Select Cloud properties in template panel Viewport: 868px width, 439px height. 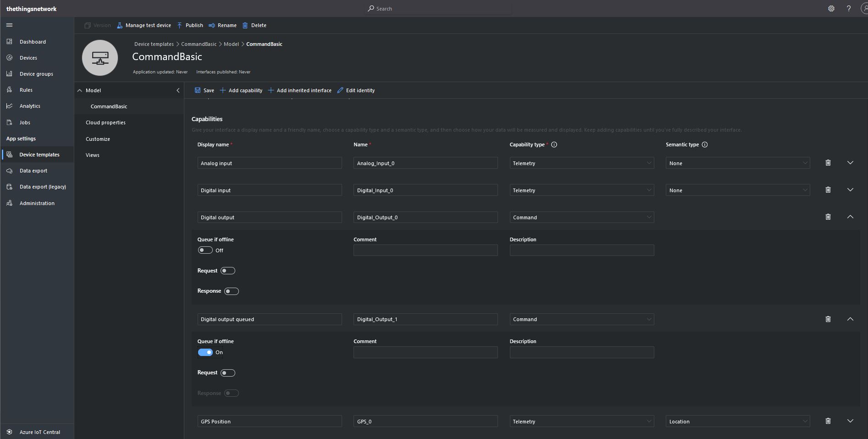tap(105, 122)
